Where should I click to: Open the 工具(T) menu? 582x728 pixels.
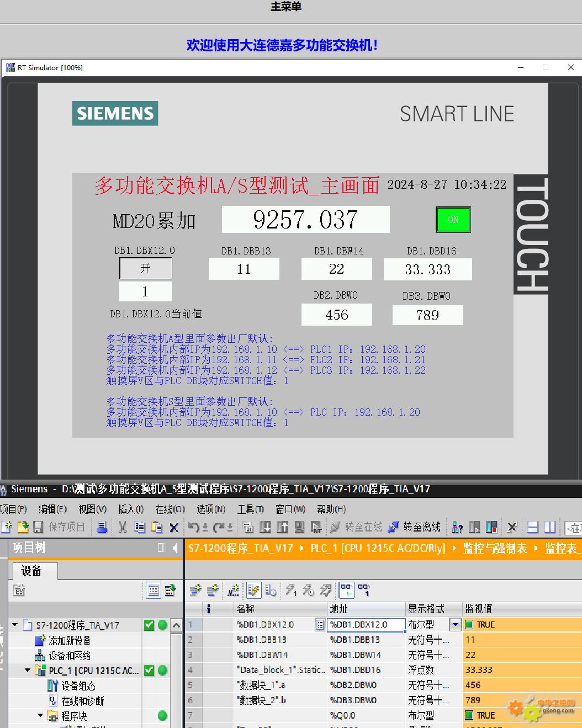pyautogui.click(x=251, y=509)
